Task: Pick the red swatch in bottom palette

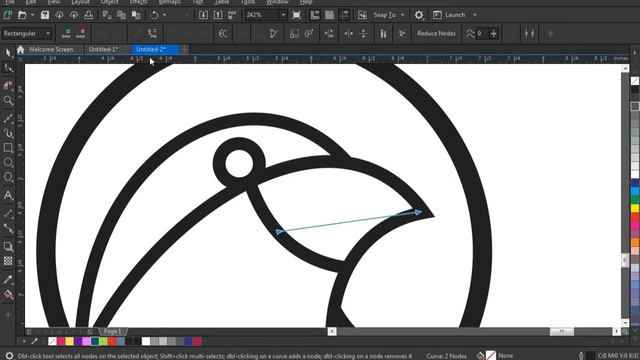Action: click(x=112, y=341)
